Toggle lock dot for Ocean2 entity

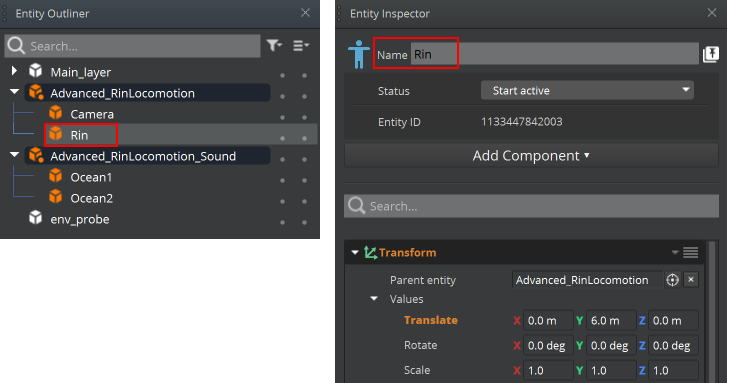(x=304, y=202)
